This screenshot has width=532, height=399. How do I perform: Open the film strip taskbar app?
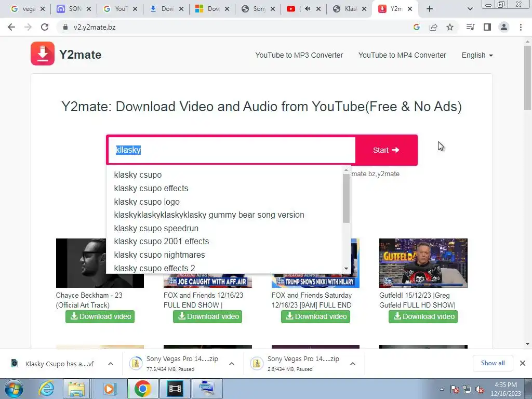click(175, 389)
